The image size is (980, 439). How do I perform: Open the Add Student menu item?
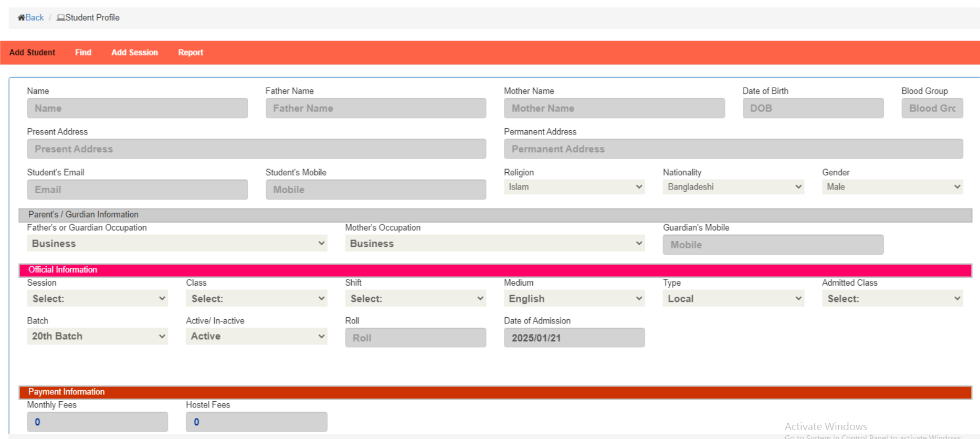click(32, 53)
